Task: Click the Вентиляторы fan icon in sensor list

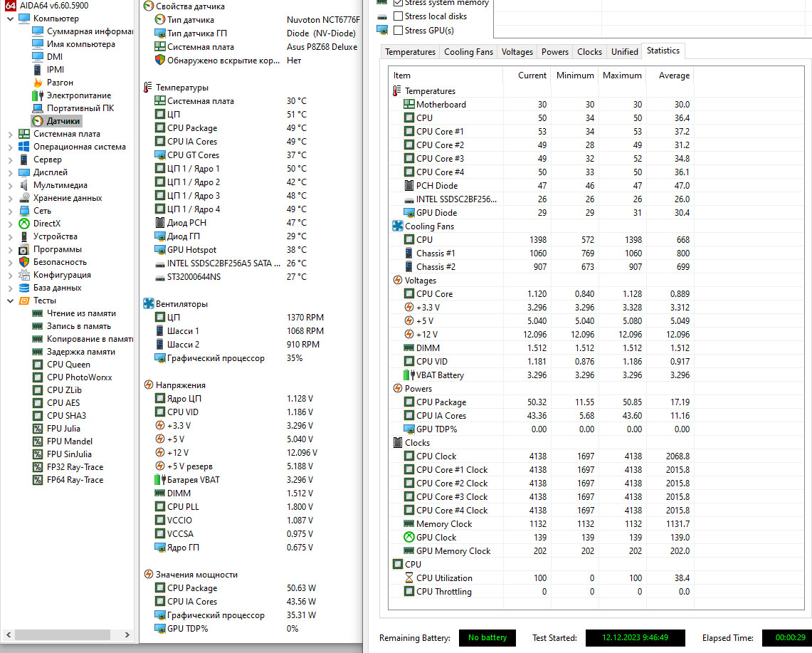Action: point(149,303)
